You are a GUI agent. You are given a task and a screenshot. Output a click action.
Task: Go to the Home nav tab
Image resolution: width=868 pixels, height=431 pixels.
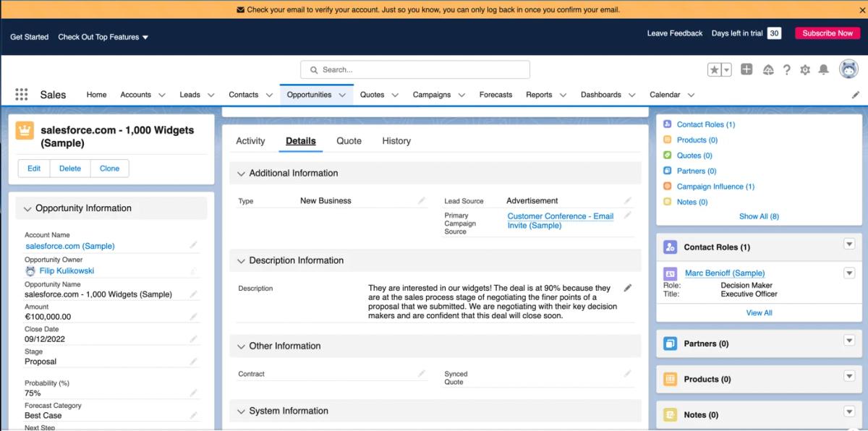[96, 95]
